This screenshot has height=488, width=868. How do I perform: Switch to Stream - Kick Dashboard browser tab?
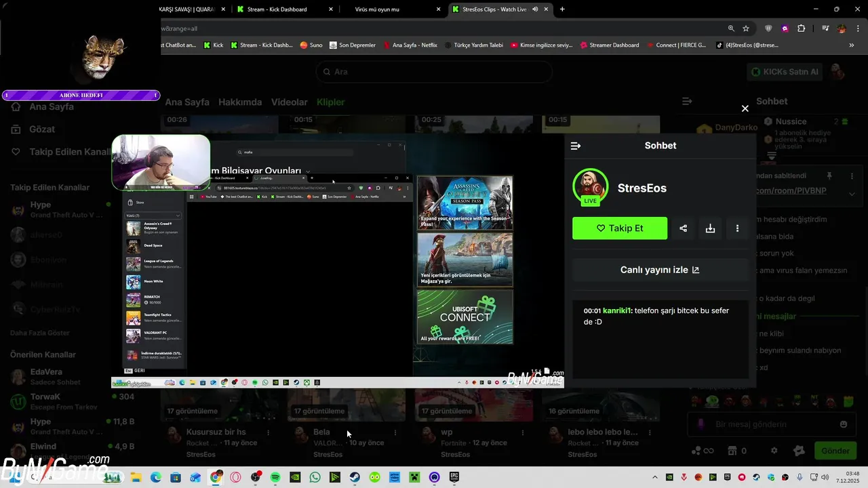click(x=285, y=9)
